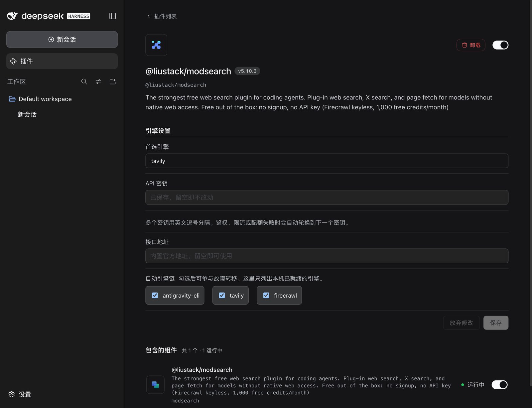Open the 插件 plugins menu item
This screenshot has height=408, width=532.
(x=62, y=61)
